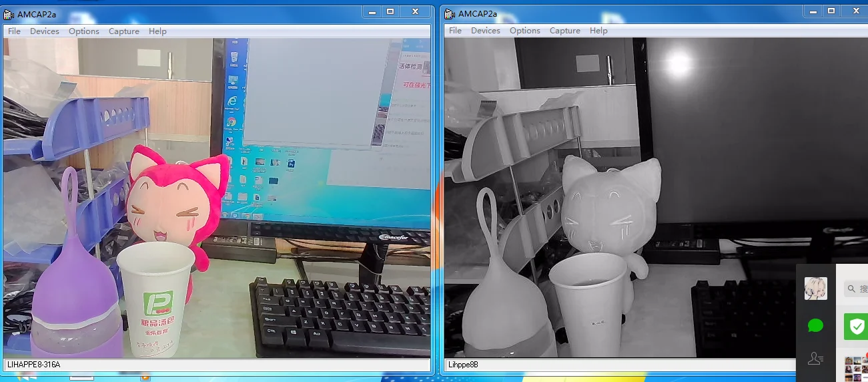Screen dimensions: 868x382
Task: Open Devices menu in left AMCAP2a window
Action: (45, 31)
